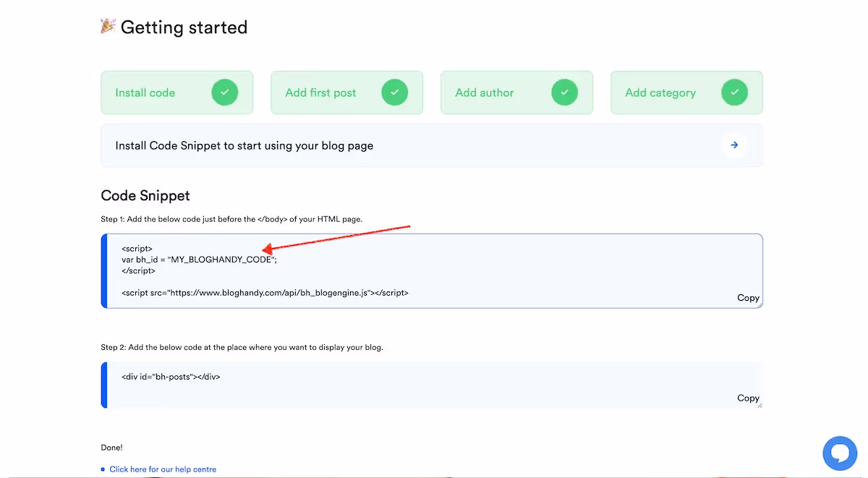Copy the Step 2 div code
The image size is (868, 478).
coord(747,398)
